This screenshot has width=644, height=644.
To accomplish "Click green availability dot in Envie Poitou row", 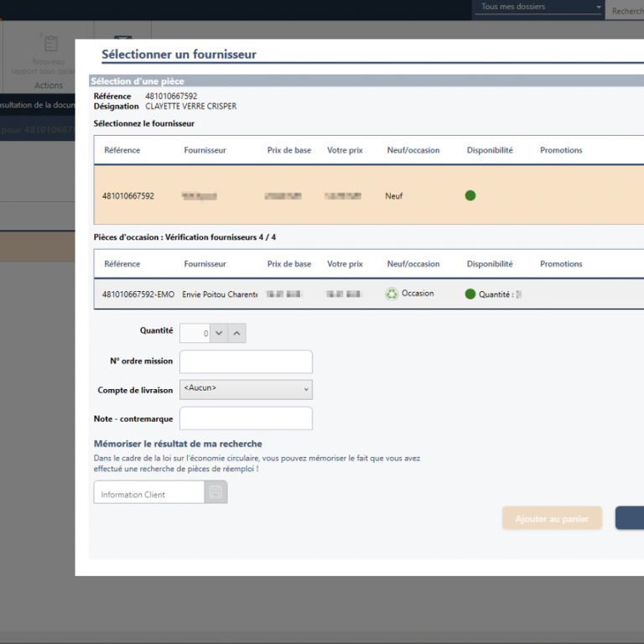I will click(x=470, y=294).
